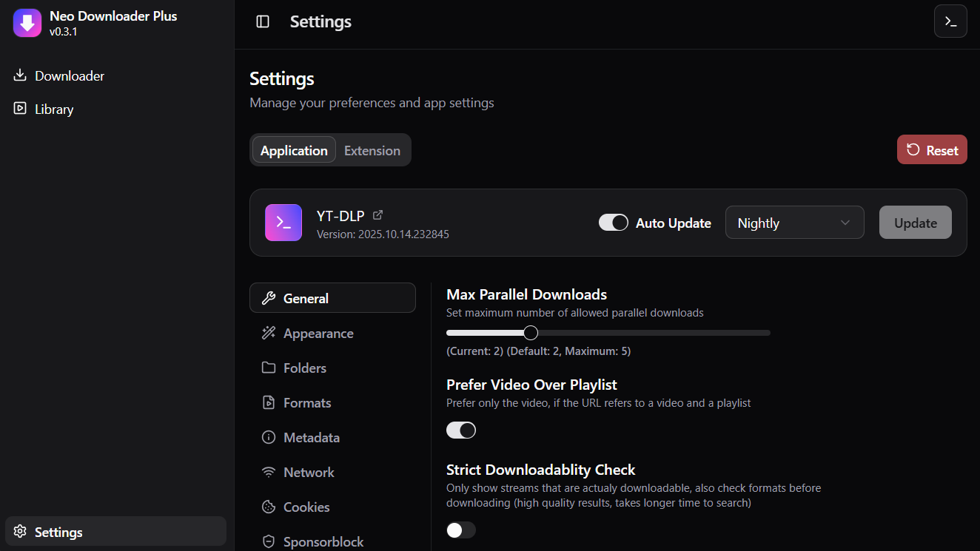Open the Appearance settings section
This screenshot has width=980, height=551.
tap(318, 334)
